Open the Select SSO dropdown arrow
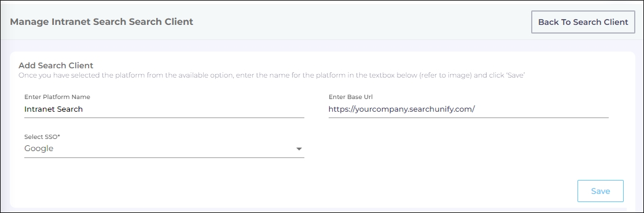 [299, 149]
